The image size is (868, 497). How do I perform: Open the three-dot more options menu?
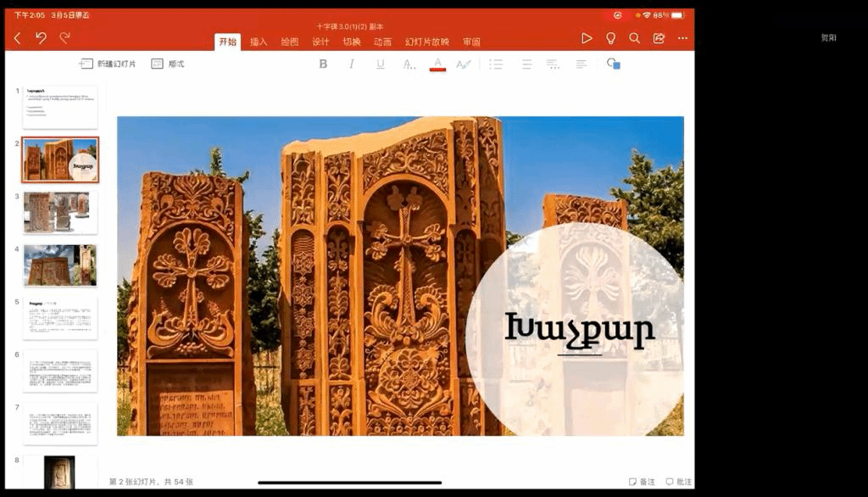[x=682, y=38]
